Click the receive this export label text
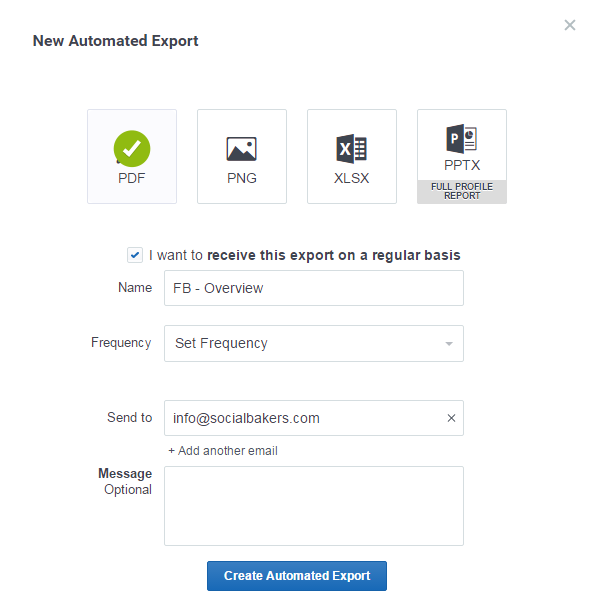This screenshot has height=609, width=593. [305, 255]
